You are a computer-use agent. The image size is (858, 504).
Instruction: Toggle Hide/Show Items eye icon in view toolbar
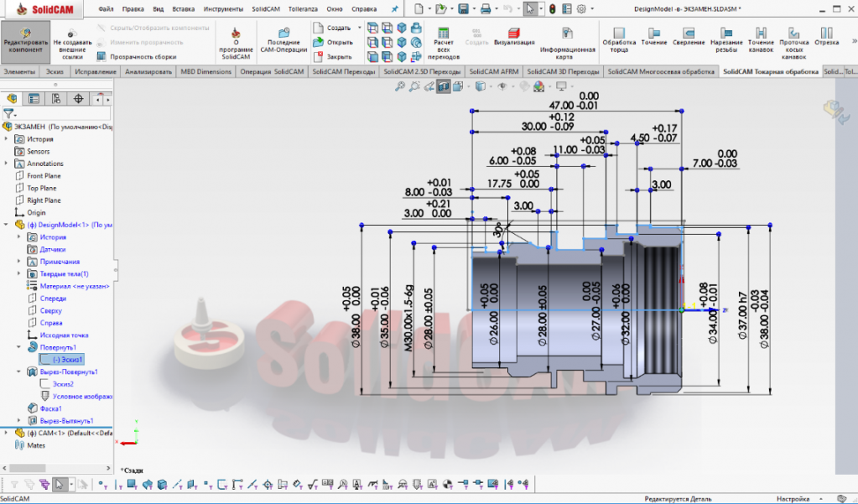point(502,86)
